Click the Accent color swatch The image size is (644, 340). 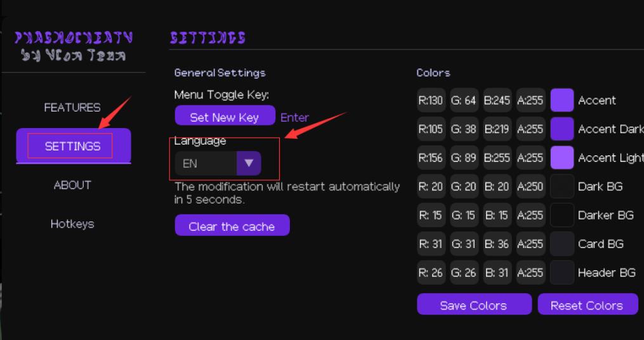562,100
